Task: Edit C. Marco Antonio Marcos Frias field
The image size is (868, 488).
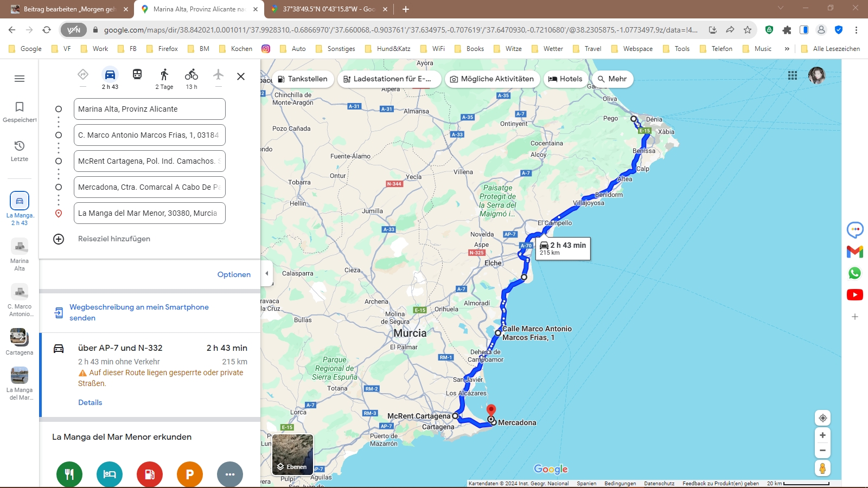Action: coord(150,135)
